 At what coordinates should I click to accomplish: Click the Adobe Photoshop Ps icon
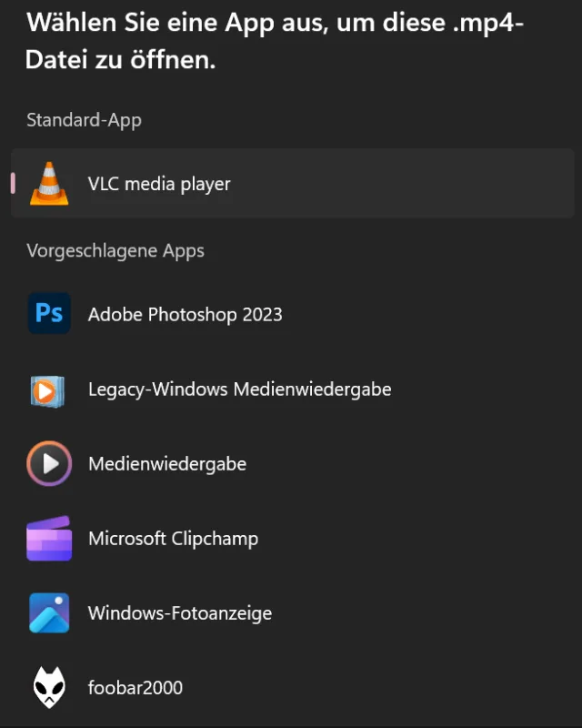point(49,314)
